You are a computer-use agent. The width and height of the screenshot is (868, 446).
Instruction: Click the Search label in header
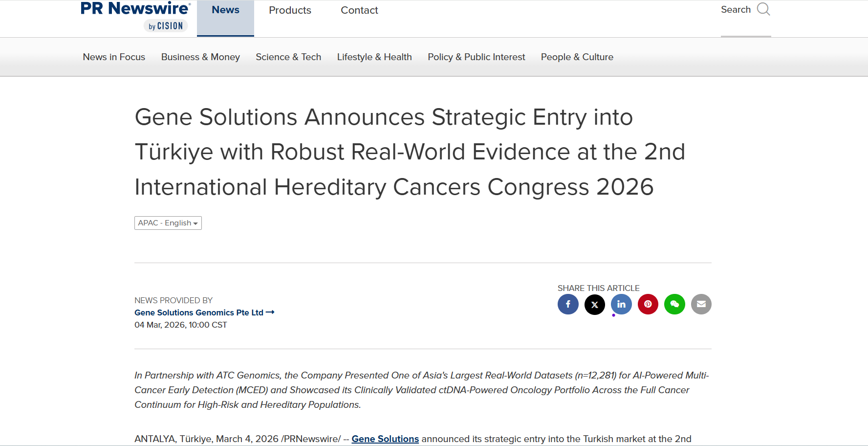pos(736,9)
